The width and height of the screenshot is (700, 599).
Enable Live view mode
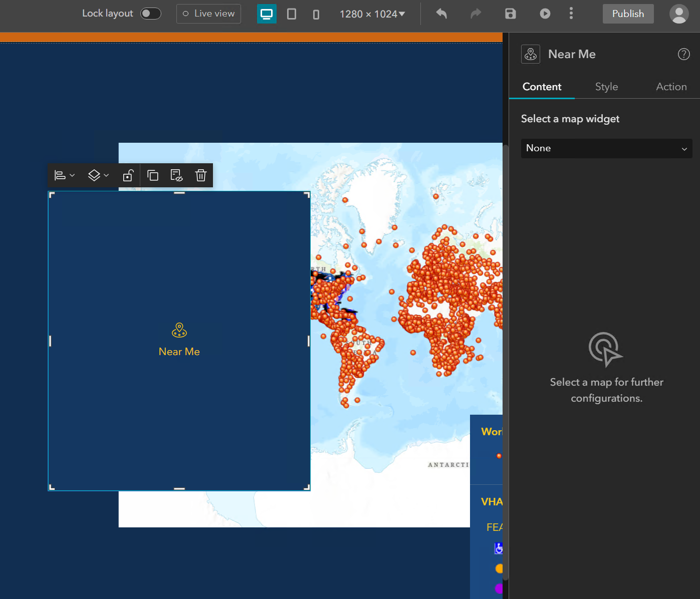point(208,14)
